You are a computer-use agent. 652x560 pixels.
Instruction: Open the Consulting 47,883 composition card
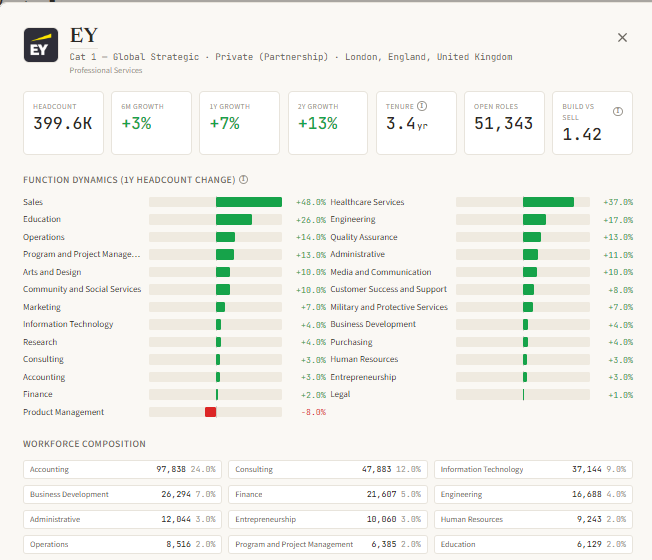(x=328, y=469)
